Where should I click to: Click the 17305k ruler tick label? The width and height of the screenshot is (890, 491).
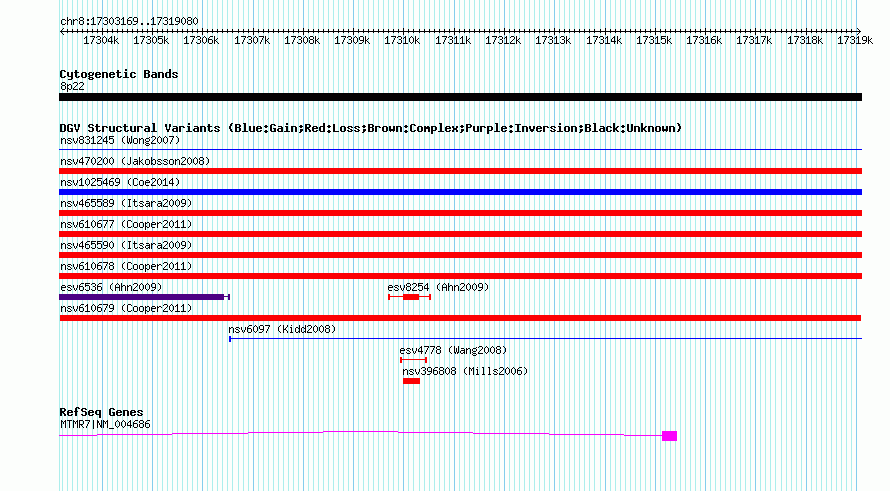[x=151, y=41]
